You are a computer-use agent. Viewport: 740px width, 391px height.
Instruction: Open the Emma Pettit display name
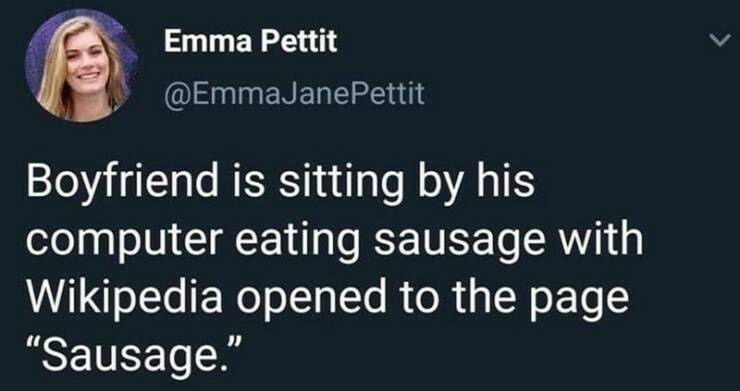[251, 42]
